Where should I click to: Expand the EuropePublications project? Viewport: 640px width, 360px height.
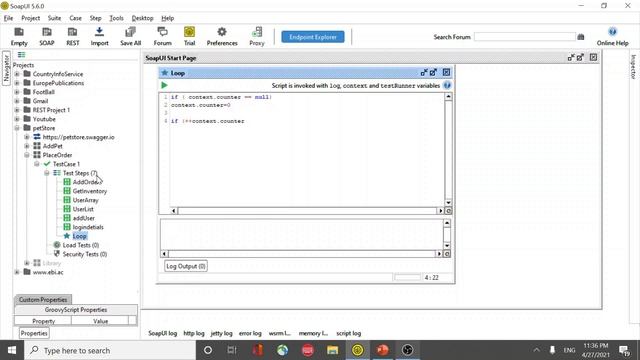point(17,83)
